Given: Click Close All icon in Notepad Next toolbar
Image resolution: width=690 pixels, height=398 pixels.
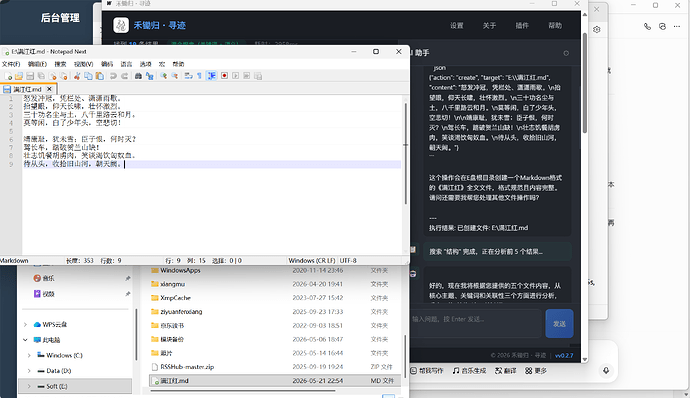Looking at the screenshot, I should point(64,76).
